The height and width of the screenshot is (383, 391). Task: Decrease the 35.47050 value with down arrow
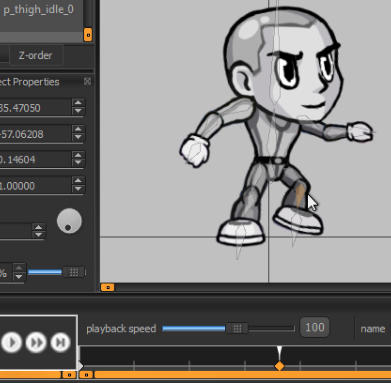[78, 111]
